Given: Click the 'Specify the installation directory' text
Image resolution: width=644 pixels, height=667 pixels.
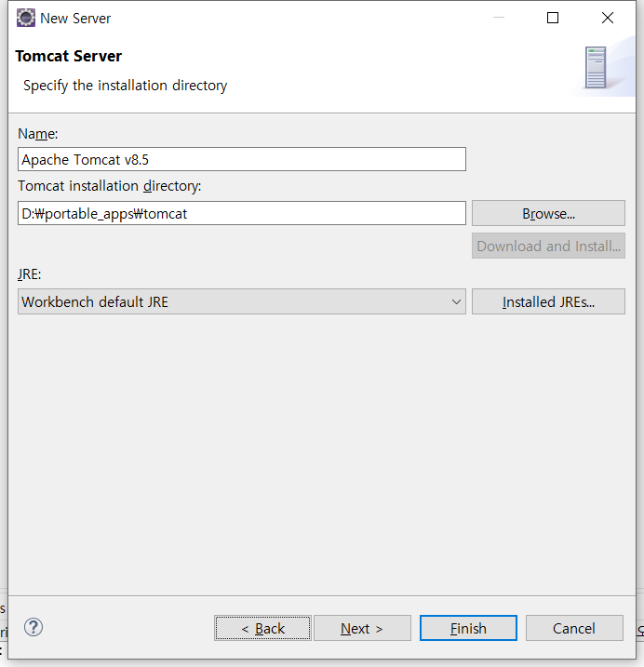Looking at the screenshot, I should coord(125,86).
